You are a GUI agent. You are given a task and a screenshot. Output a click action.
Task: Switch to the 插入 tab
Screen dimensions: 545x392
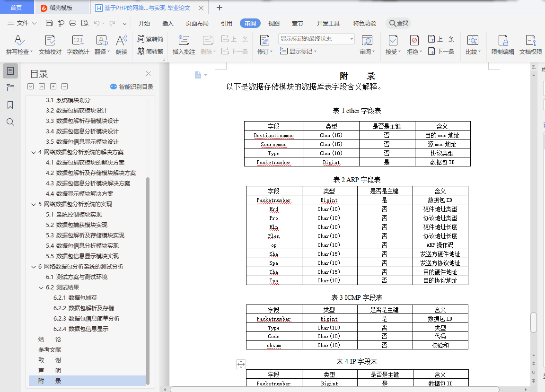point(167,23)
